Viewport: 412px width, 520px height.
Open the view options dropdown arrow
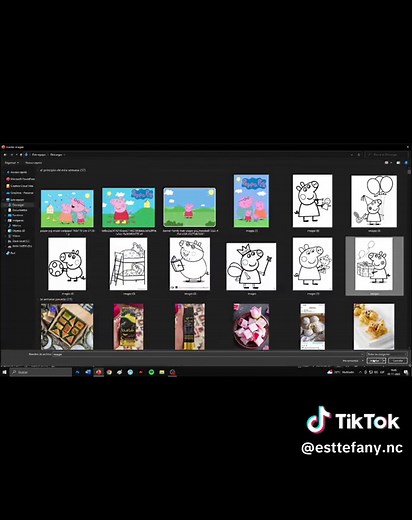(391, 163)
